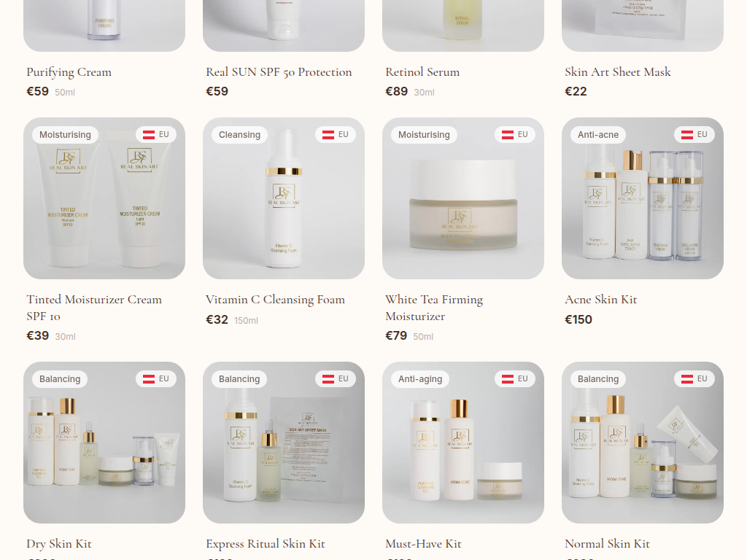747x560 pixels.
Task: Click EU flag badge on Acne Skin Kit
Action: [x=694, y=135]
